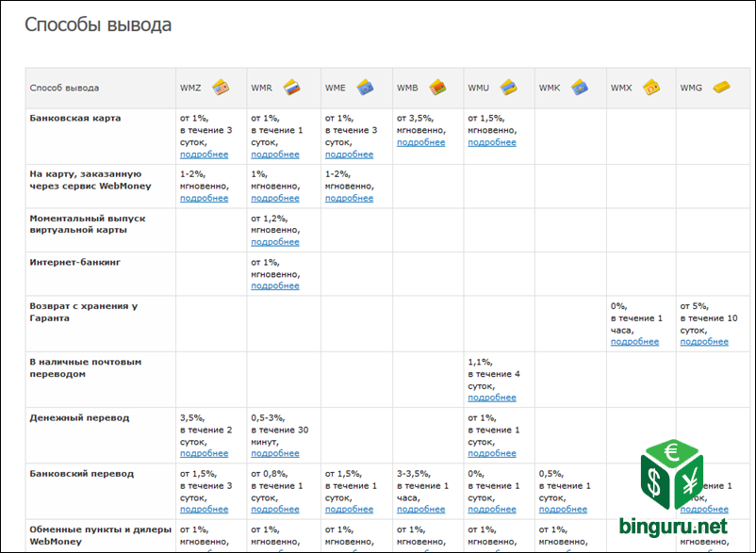Click the WMR wallet icon with Russian flag
This screenshot has width=756, height=553.
pyautogui.click(x=291, y=88)
